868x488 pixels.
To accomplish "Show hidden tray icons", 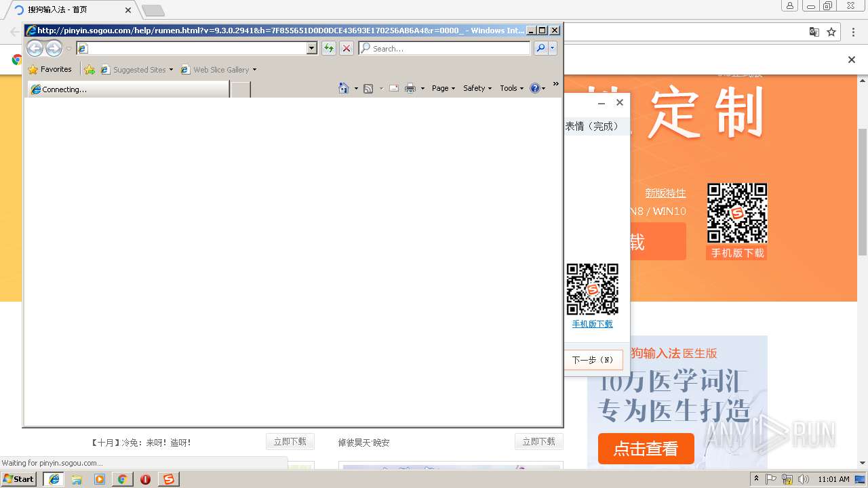I will coord(756,479).
